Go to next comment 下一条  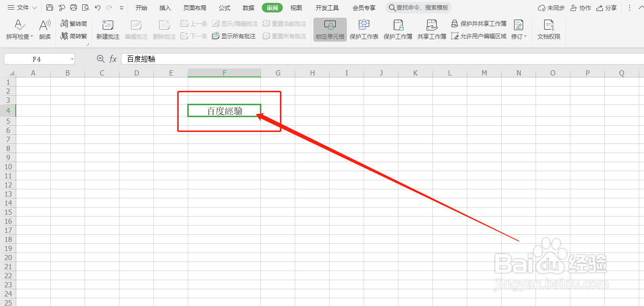click(x=194, y=36)
